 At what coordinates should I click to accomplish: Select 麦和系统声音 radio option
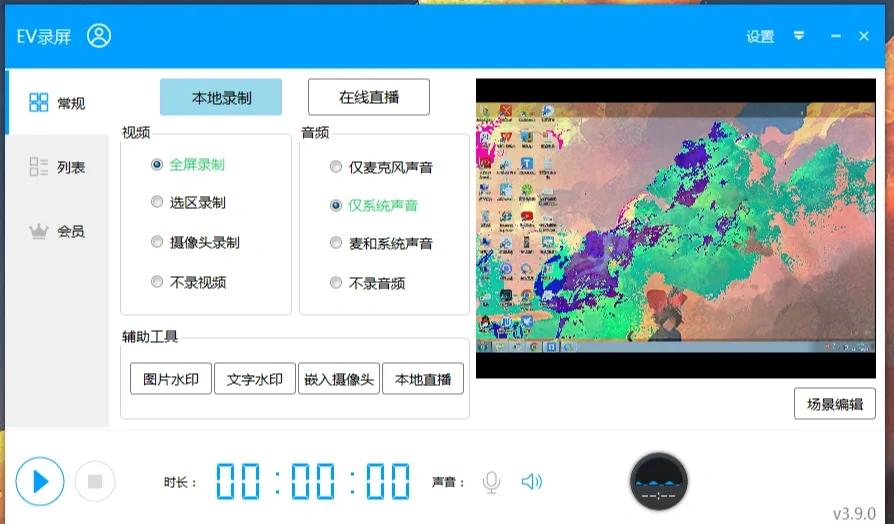pos(381,243)
